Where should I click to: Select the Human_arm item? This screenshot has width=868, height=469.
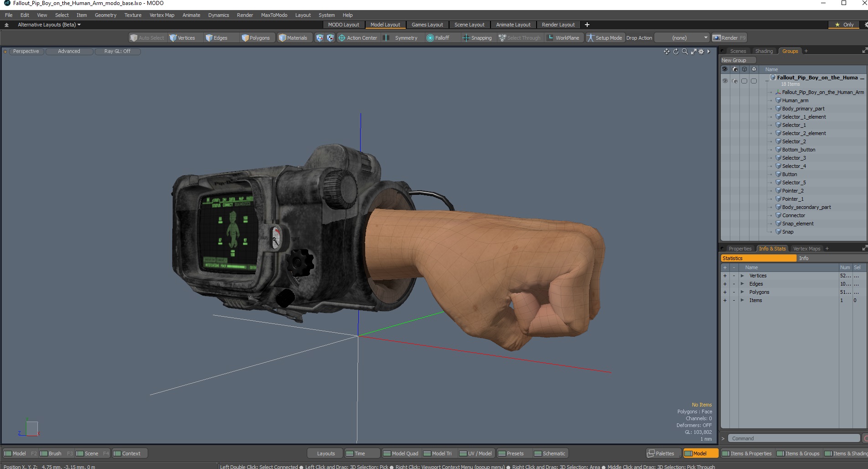click(795, 100)
